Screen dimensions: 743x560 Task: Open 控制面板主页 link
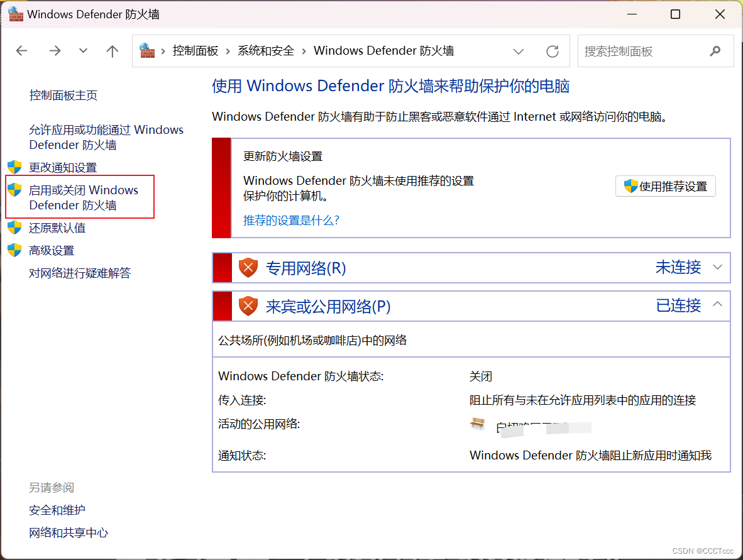[x=63, y=96]
